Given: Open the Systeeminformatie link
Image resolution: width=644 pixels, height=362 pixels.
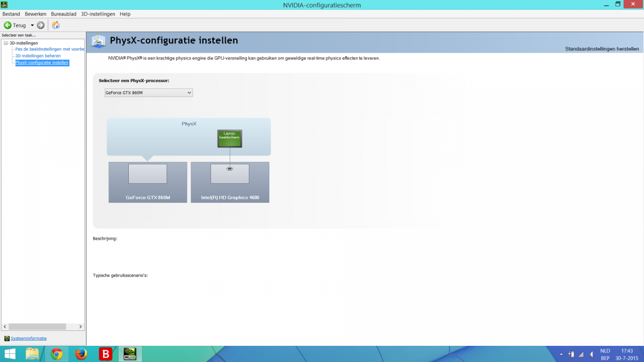Looking at the screenshot, I should point(28,338).
